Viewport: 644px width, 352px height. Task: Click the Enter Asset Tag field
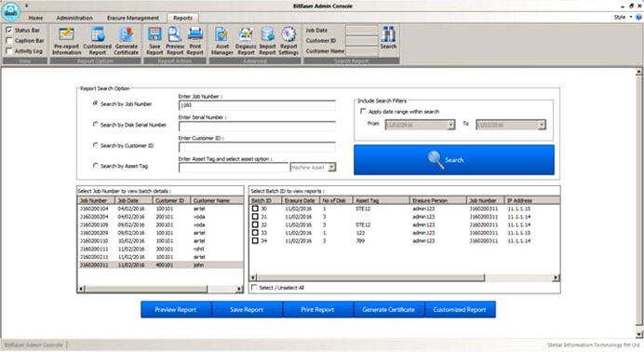pos(234,168)
